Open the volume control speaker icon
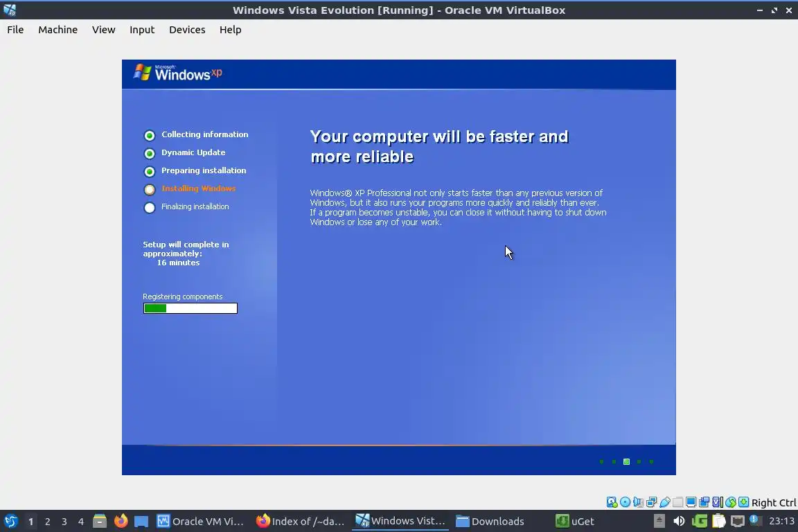 click(x=679, y=521)
